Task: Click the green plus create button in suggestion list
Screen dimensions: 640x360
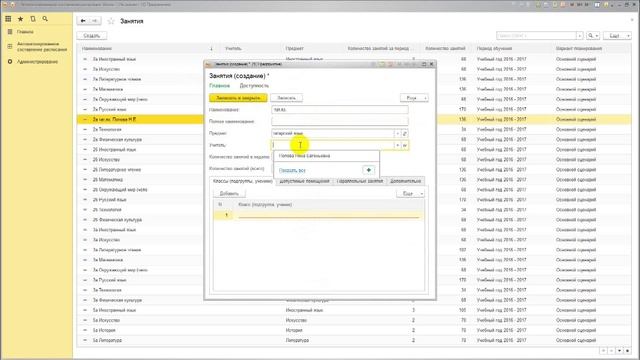Action: coord(368,170)
